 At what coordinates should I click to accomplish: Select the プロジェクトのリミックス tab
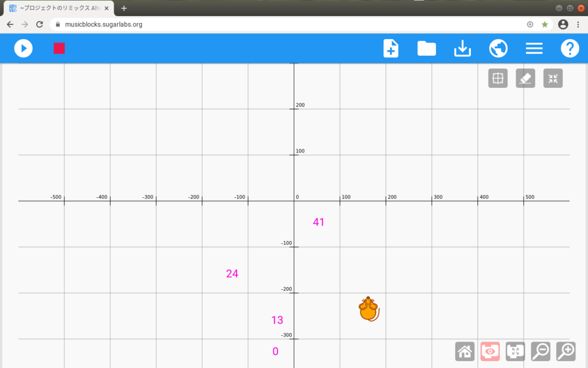point(59,8)
